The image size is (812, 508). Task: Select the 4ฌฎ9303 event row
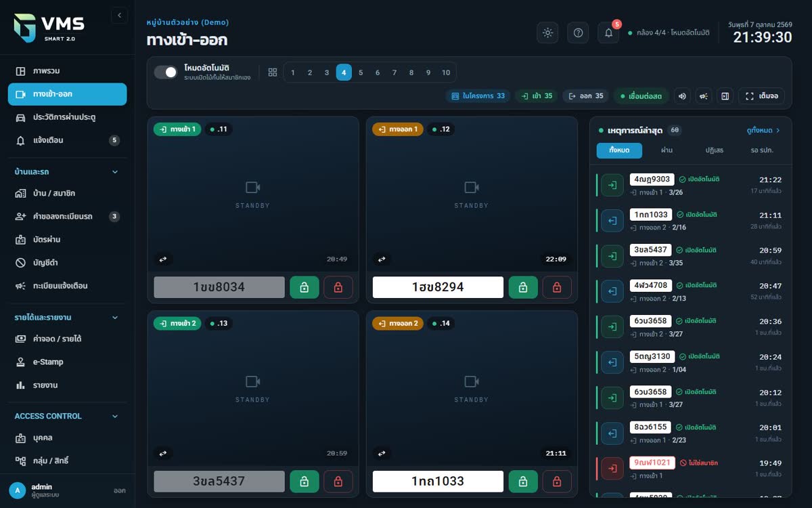click(690, 186)
